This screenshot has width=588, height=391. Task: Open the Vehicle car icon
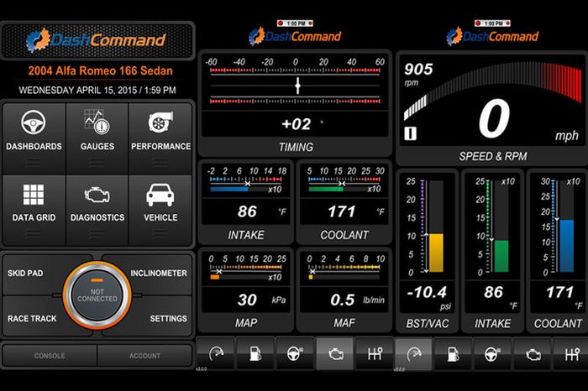[160, 195]
